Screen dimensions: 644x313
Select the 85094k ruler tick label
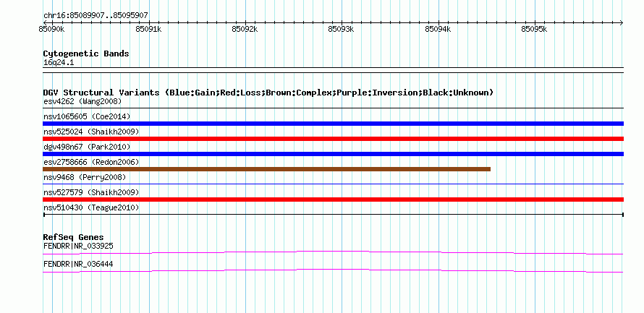click(x=438, y=29)
